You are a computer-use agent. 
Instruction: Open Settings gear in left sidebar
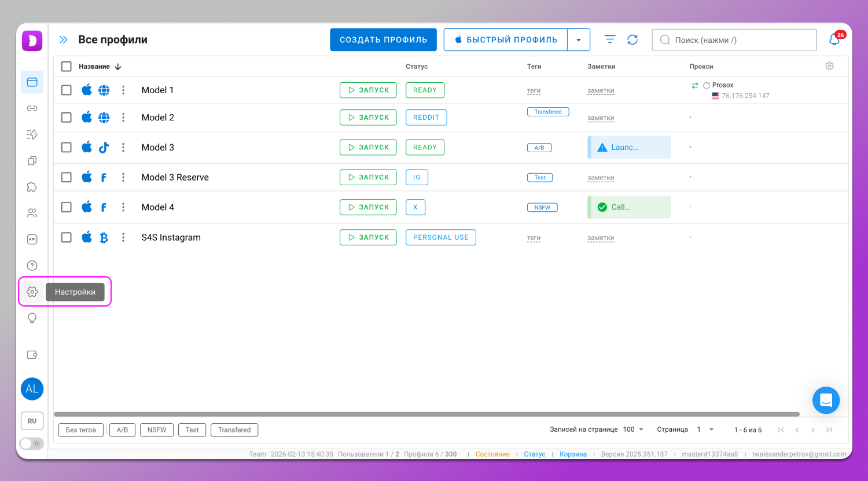tap(32, 292)
